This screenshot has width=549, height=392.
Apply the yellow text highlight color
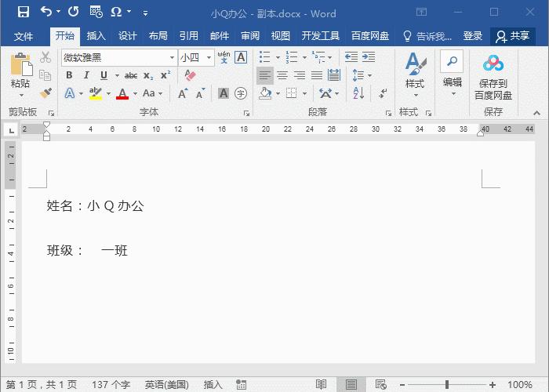point(95,93)
